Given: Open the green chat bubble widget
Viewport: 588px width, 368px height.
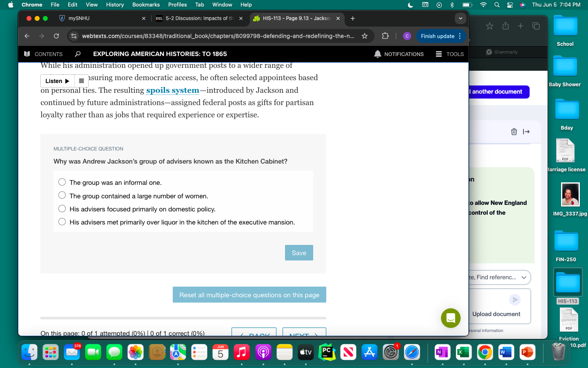Looking at the screenshot, I should pos(450,318).
